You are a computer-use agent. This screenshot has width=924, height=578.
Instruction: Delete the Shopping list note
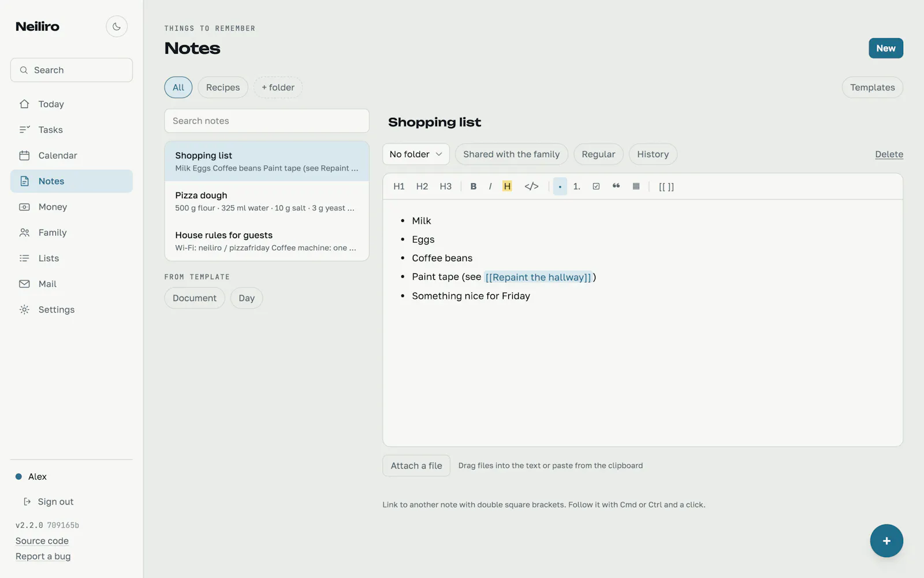(x=889, y=154)
